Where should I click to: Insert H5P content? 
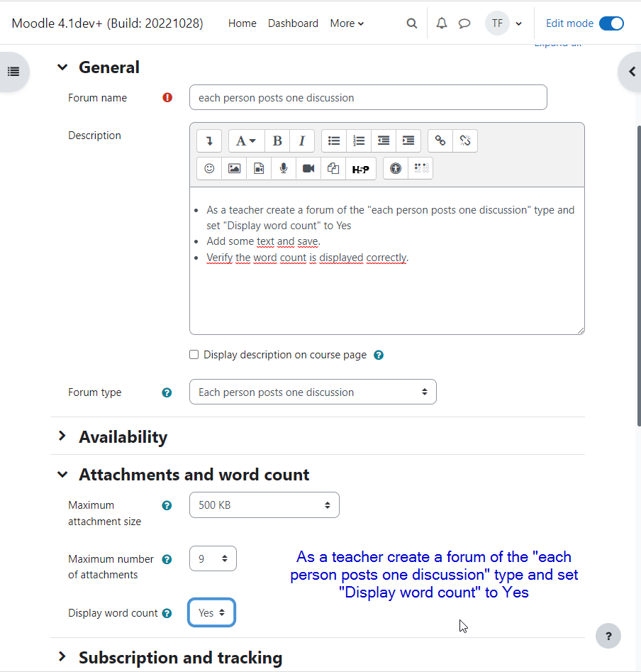tap(360, 168)
